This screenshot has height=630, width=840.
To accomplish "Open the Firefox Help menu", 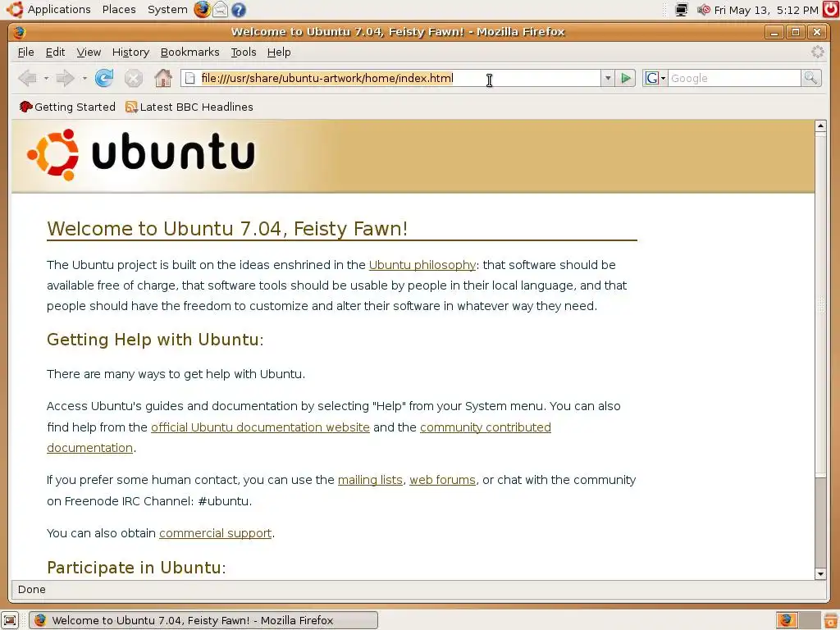I will pos(279,52).
